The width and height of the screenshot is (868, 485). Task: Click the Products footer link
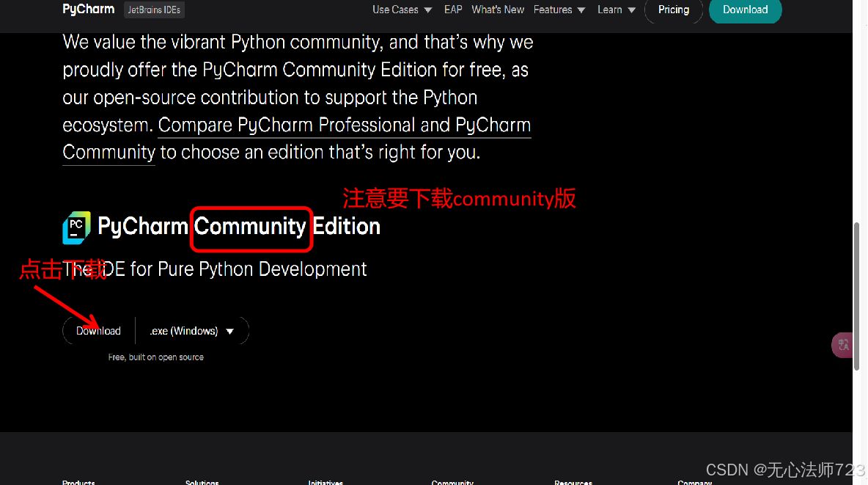pyautogui.click(x=78, y=482)
